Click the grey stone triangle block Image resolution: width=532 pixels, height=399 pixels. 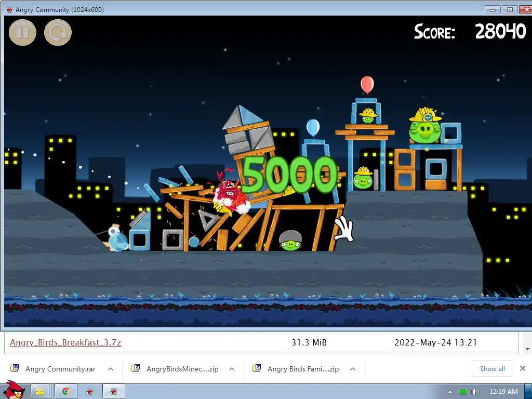(208, 220)
